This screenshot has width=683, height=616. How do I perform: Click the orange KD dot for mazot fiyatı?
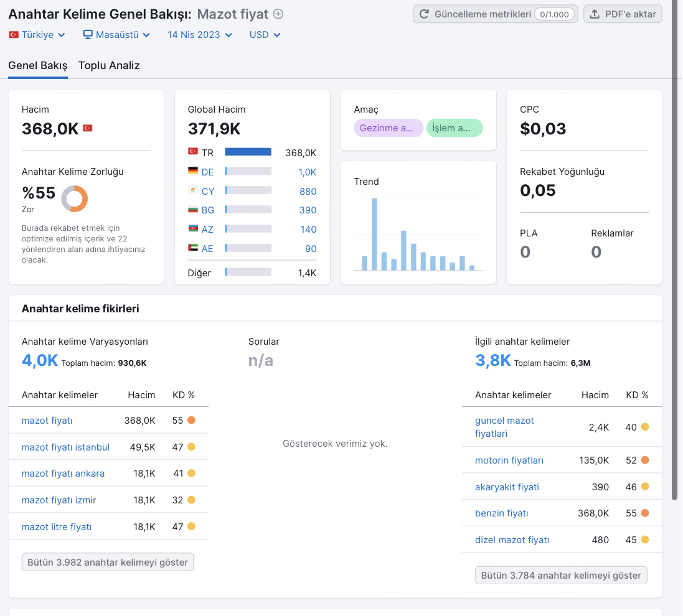tap(191, 420)
